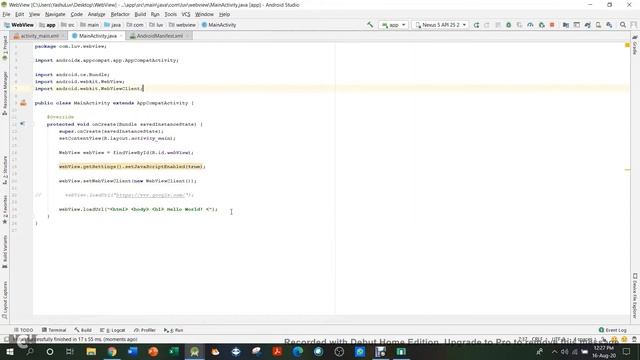The image size is (640, 360).
Task: Open the Window menu
Action: (204, 14)
